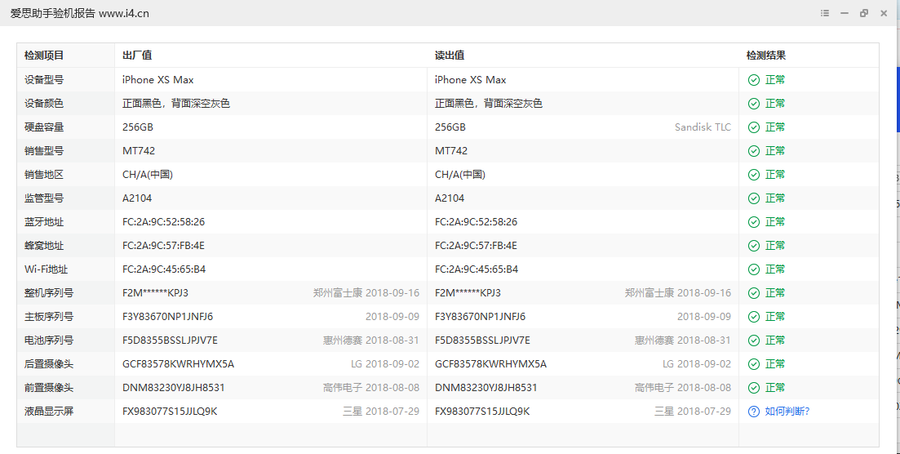Select the 整机序列号 row label
Image resolution: width=900 pixels, height=454 pixels.
point(49,293)
